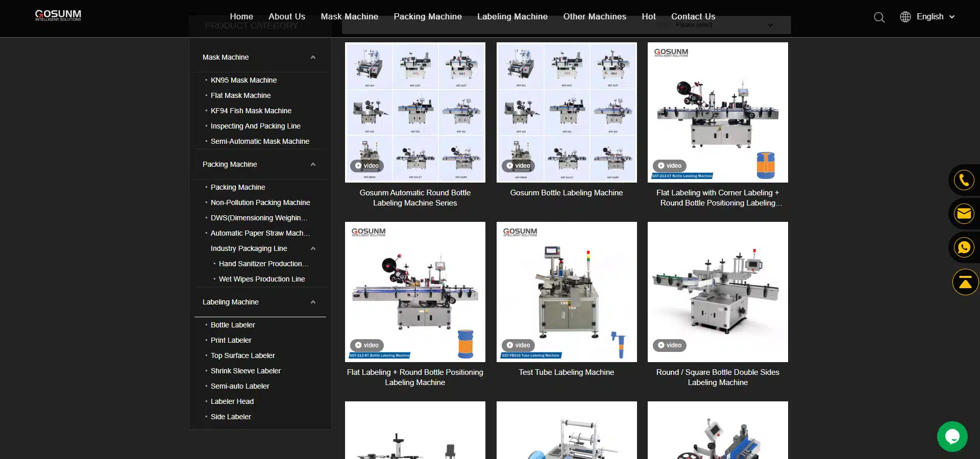The height and width of the screenshot is (459, 980).
Task: Select KF94 Fish Mask Machine category
Action: pyautogui.click(x=251, y=111)
